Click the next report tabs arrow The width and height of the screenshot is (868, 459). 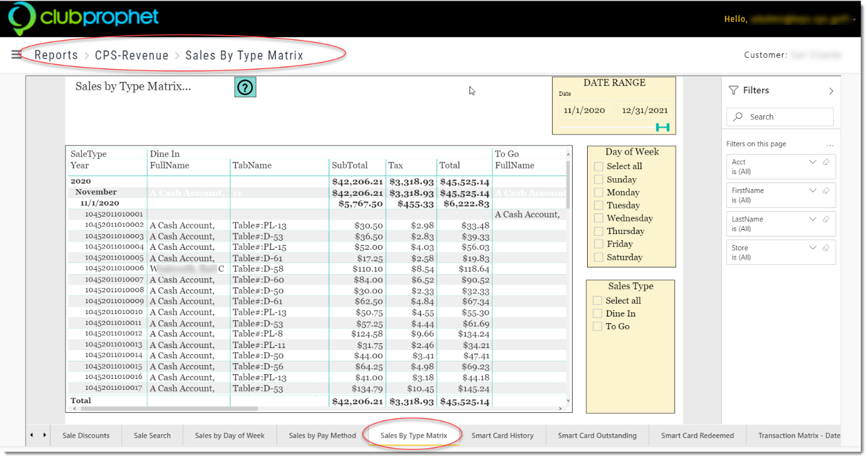[44, 435]
